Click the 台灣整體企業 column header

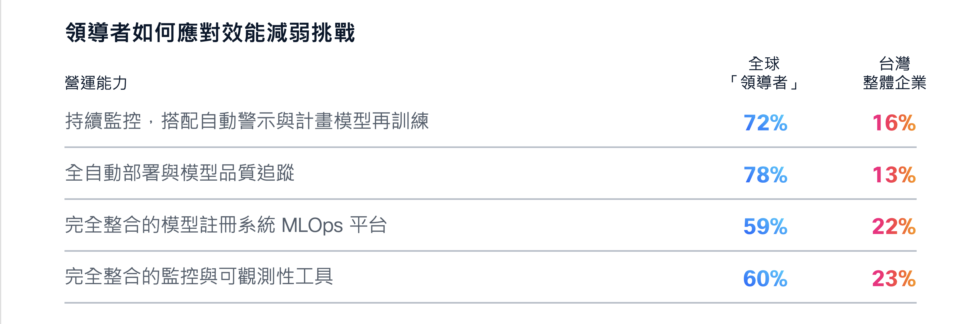(894, 73)
